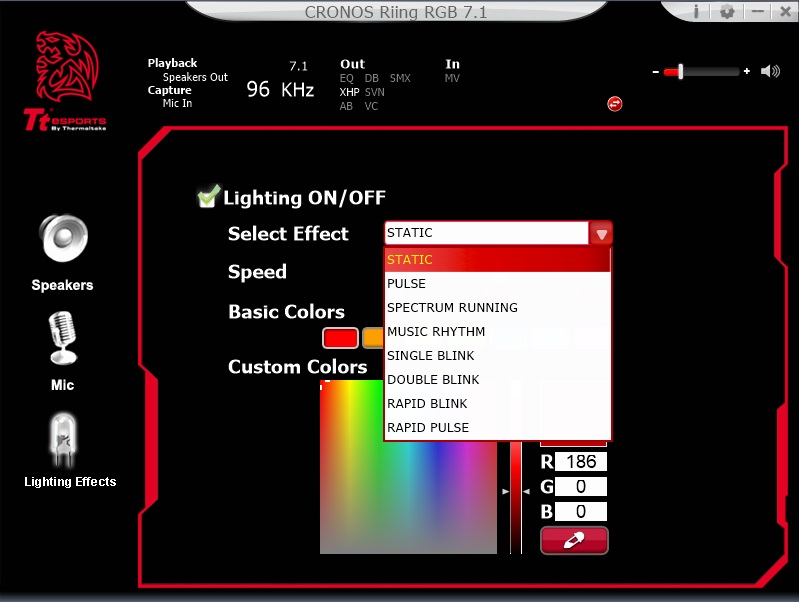Image resolution: width=799 pixels, height=602 pixels.
Task: Choose SINGLE BLINK effect
Action: coord(497,355)
